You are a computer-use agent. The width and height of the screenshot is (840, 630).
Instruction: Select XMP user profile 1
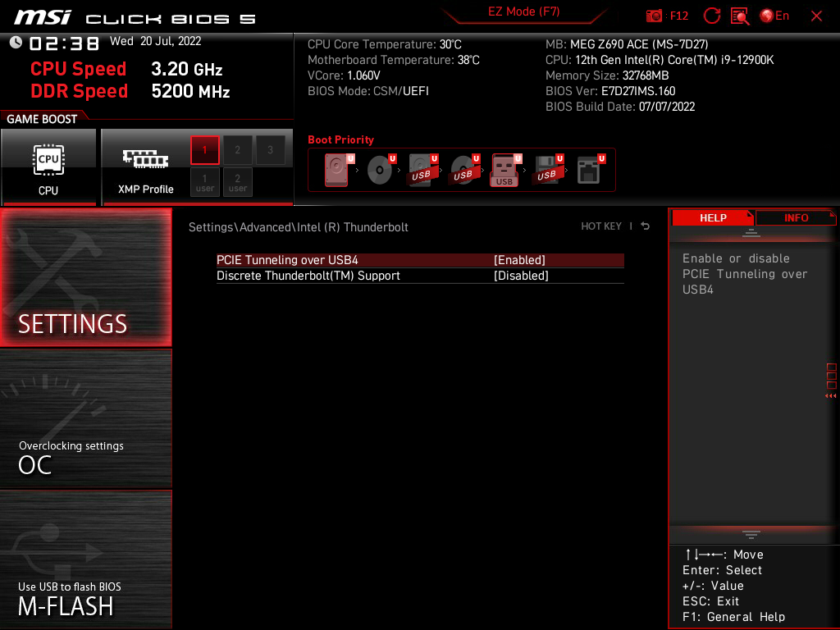(x=204, y=182)
